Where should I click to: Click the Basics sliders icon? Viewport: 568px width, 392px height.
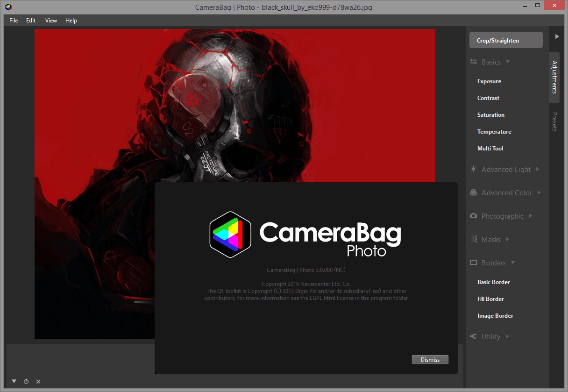pyautogui.click(x=473, y=62)
